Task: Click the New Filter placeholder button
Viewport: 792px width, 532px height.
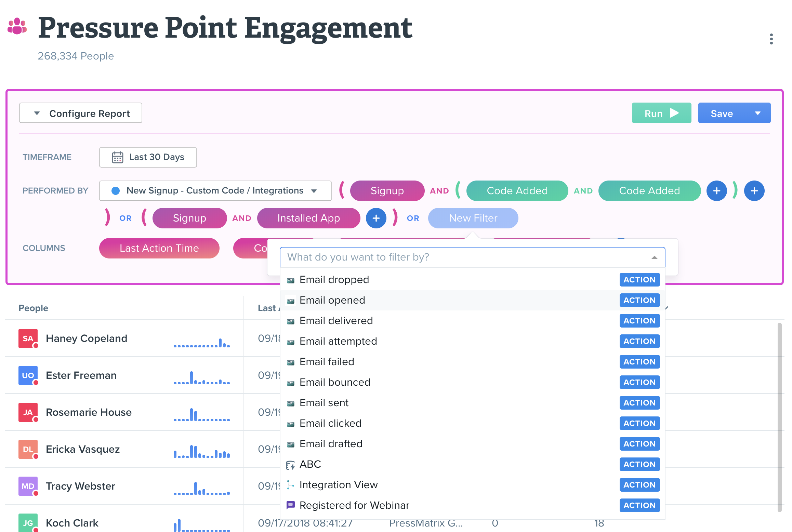Action: click(x=471, y=218)
